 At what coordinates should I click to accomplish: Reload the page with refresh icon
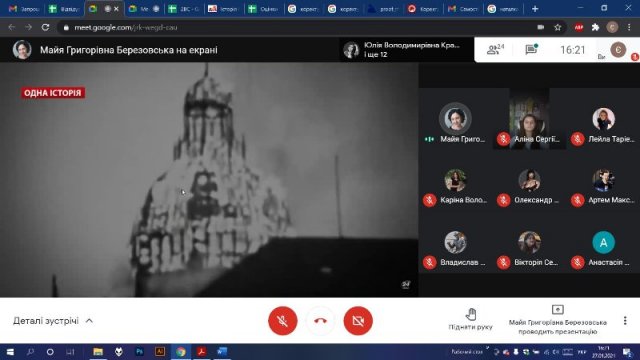pos(45,27)
